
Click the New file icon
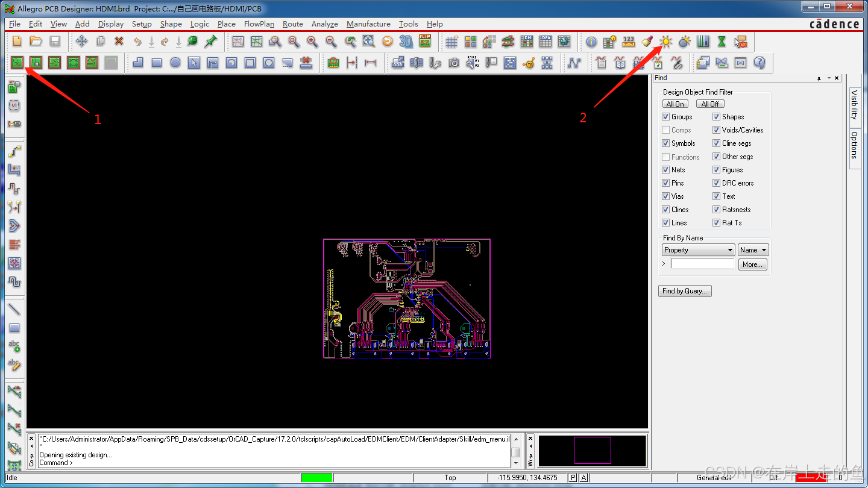click(x=17, y=42)
